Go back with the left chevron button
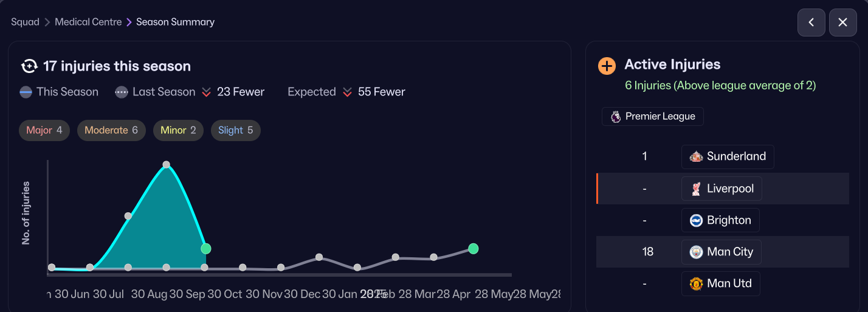This screenshot has height=312, width=868. click(811, 23)
